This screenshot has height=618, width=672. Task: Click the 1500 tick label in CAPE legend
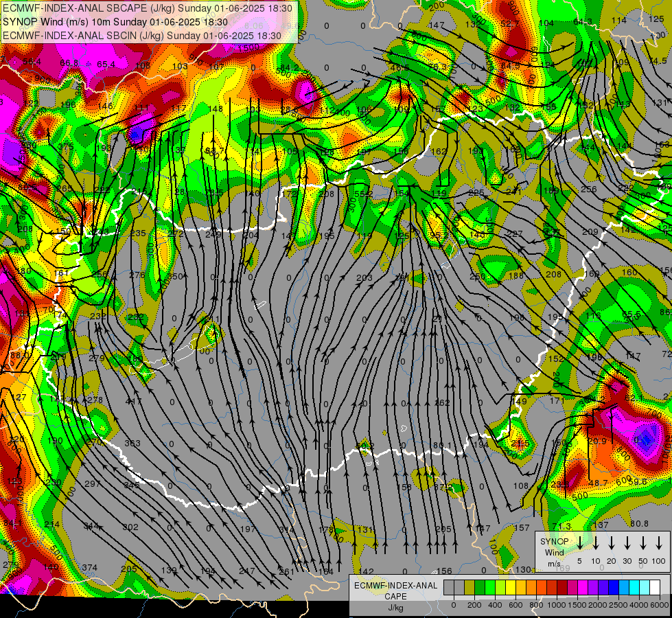[x=577, y=605]
